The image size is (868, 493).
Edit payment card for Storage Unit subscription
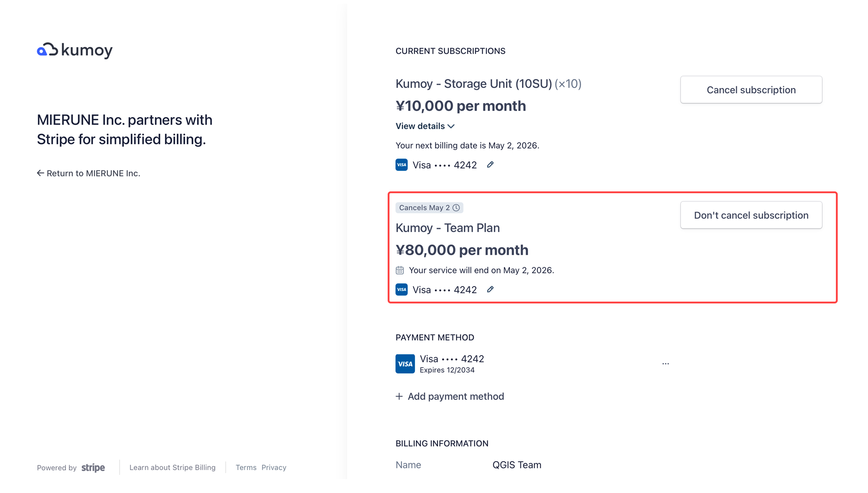pyautogui.click(x=490, y=164)
